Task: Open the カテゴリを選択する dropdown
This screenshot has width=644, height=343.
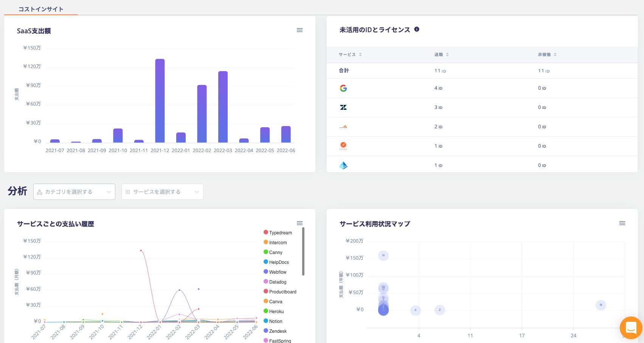Action: coord(74,192)
